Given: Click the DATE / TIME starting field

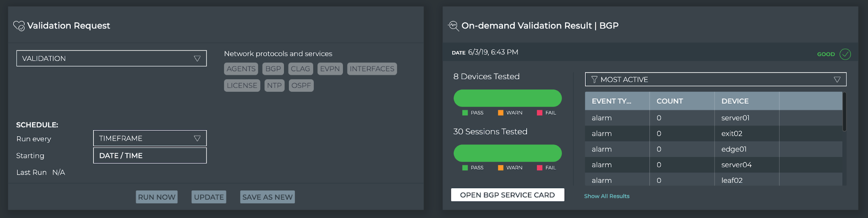Looking at the screenshot, I should point(150,156).
